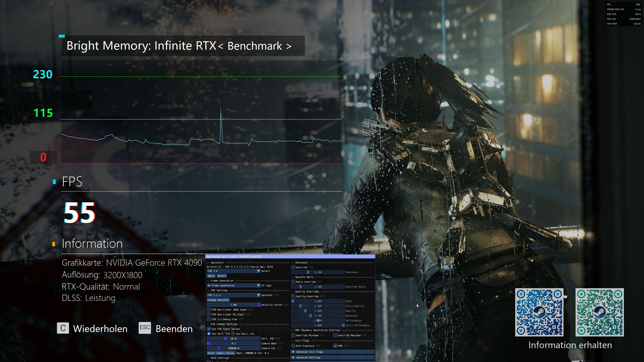Click help marker beside Upscaler label
The height and width of the screenshot is (362, 644).
[x=276, y=295]
